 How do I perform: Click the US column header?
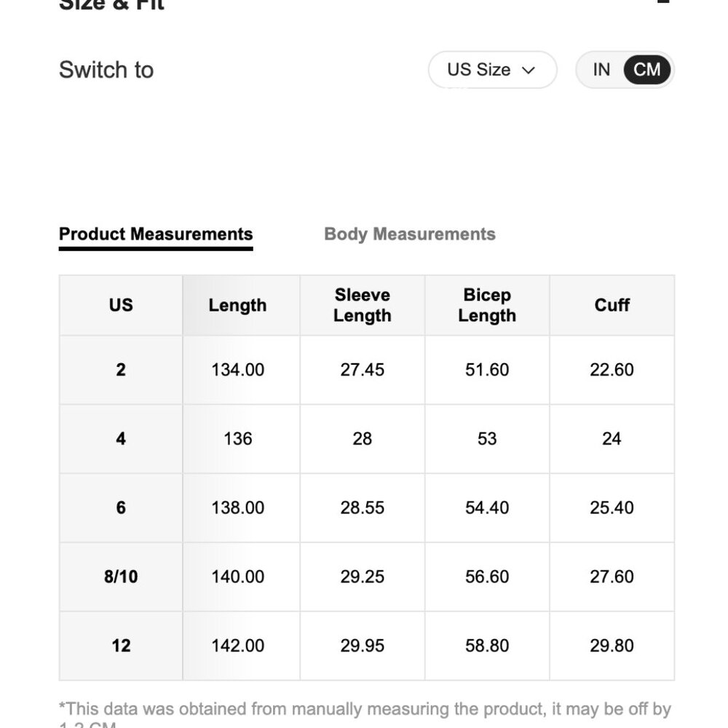point(121,305)
